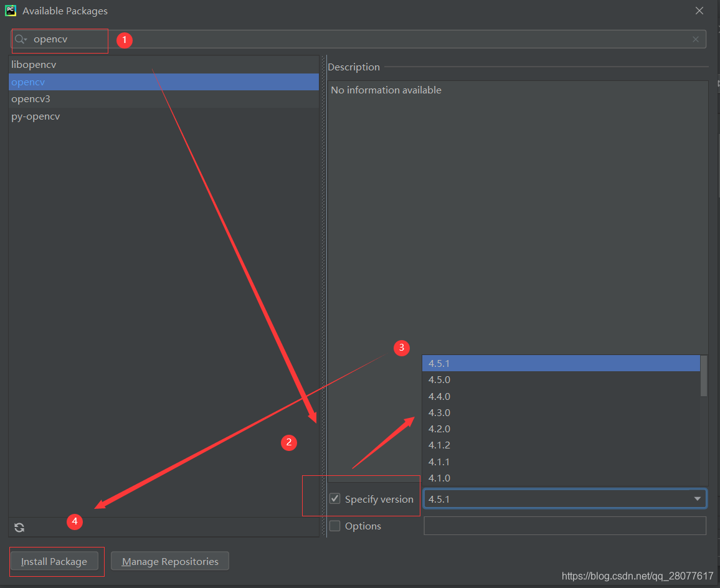Select the opencv package row
This screenshot has height=588, width=720.
pyautogui.click(x=163, y=82)
